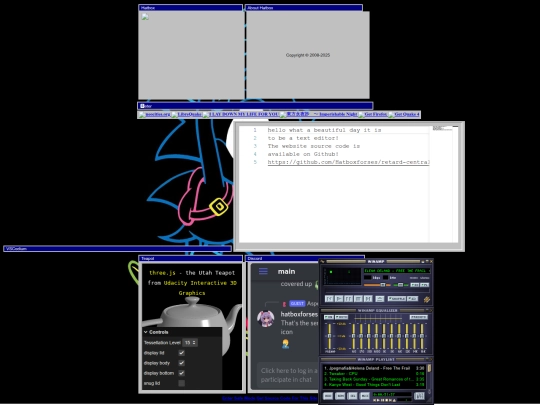Click github URL in text editor
The width and height of the screenshot is (540, 405).
[x=349, y=162]
